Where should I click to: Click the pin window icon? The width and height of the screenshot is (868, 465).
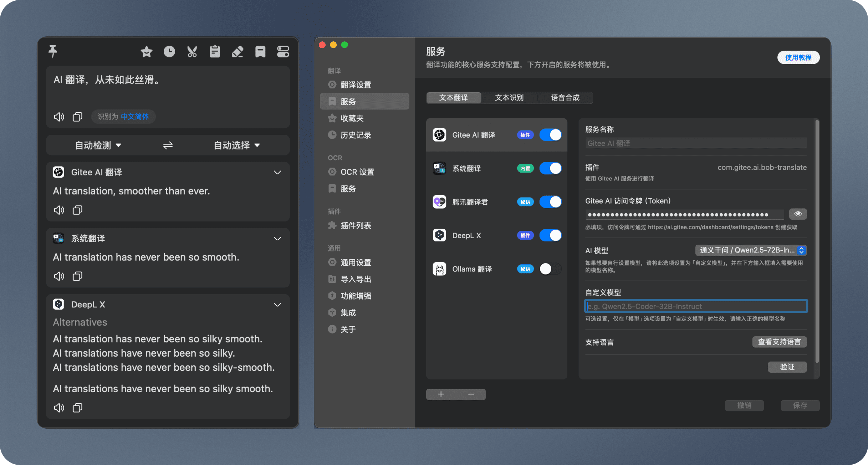pos(53,51)
